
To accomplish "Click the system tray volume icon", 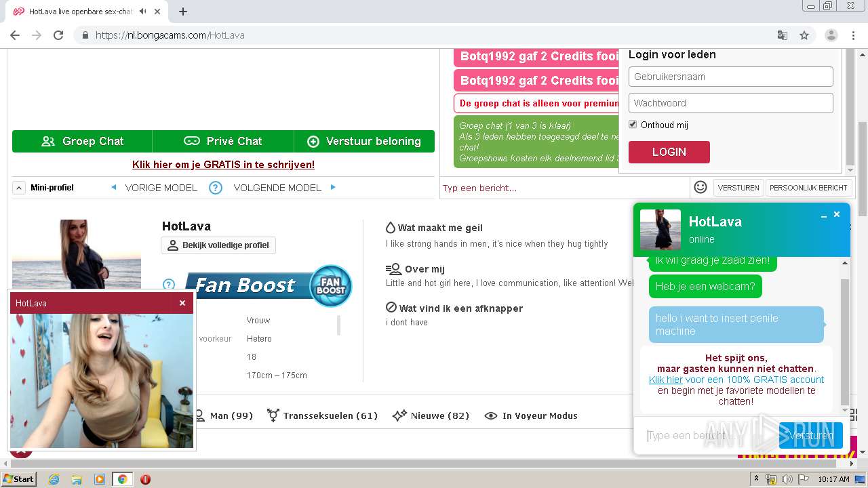I will (788, 479).
